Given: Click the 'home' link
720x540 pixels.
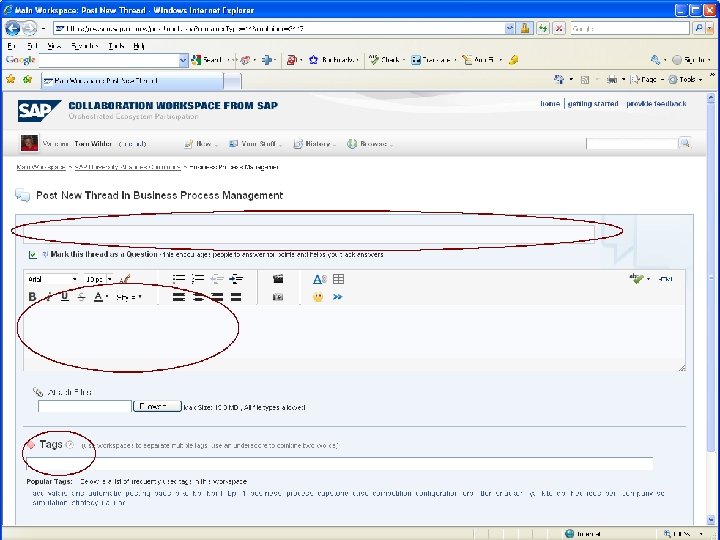Looking at the screenshot, I should (550, 104).
